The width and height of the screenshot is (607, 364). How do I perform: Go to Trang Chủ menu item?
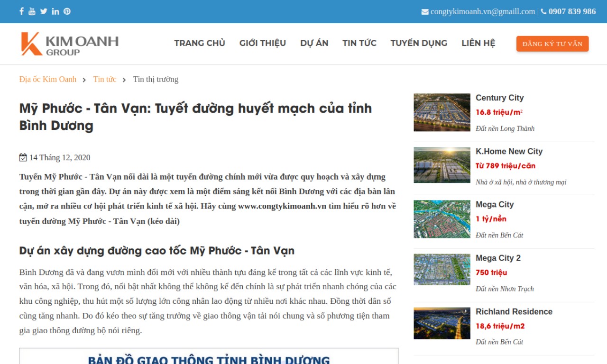[200, 43]
